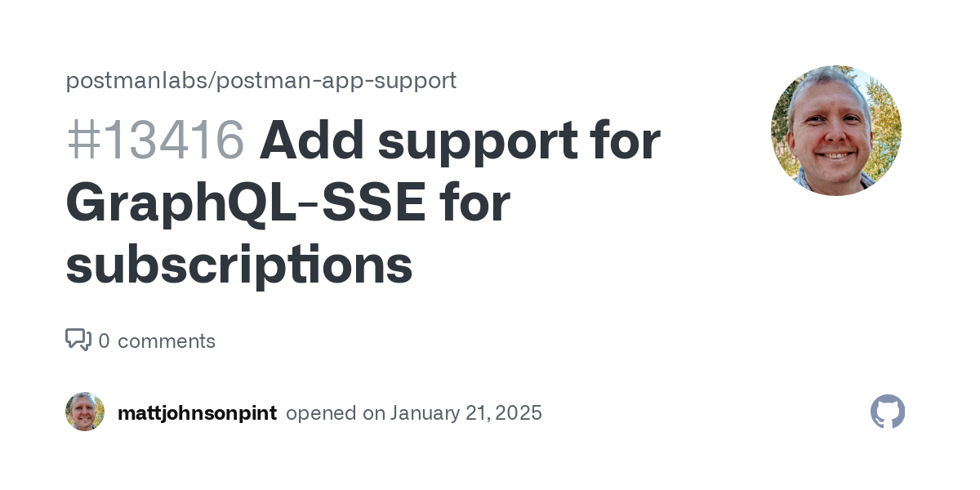Click the GitHub Octocat logo
Screen dimensions: 980x490
point(888,412)
